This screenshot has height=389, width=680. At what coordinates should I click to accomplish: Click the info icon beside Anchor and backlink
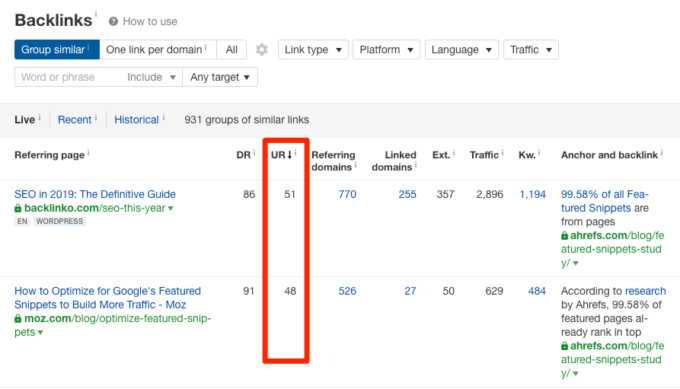point(662,152)
